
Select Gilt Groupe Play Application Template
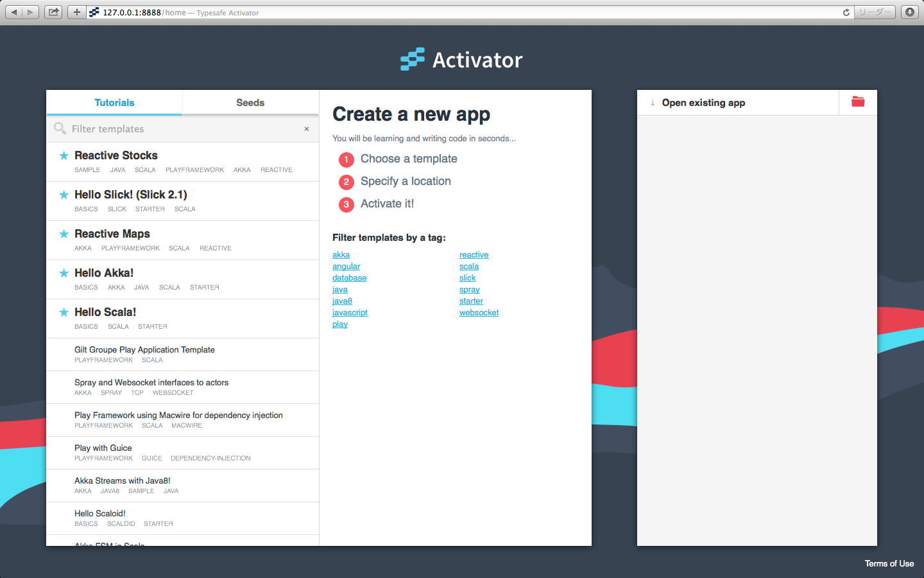tap(182, 355)
